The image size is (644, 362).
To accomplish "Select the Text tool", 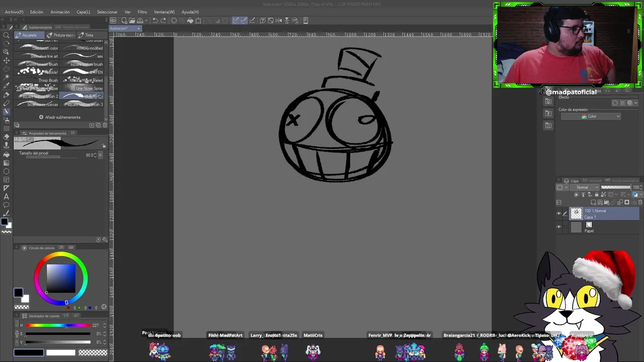I will tap(7, 197).
